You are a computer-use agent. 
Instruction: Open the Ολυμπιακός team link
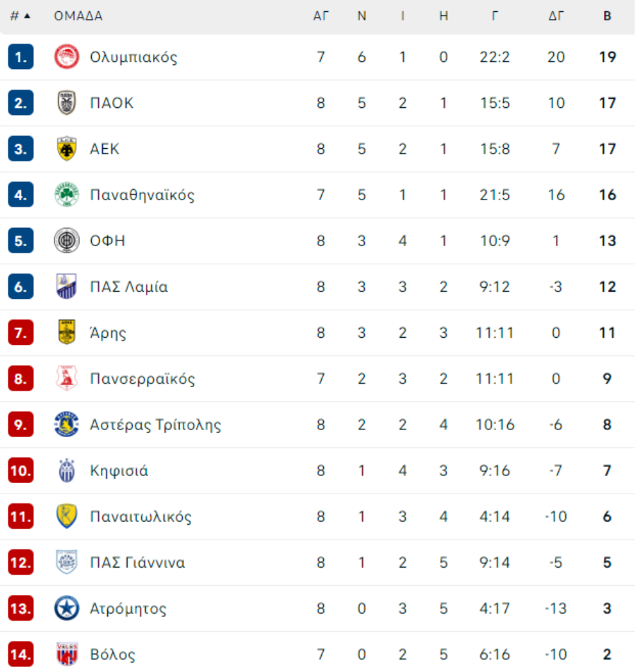(133, 57)
